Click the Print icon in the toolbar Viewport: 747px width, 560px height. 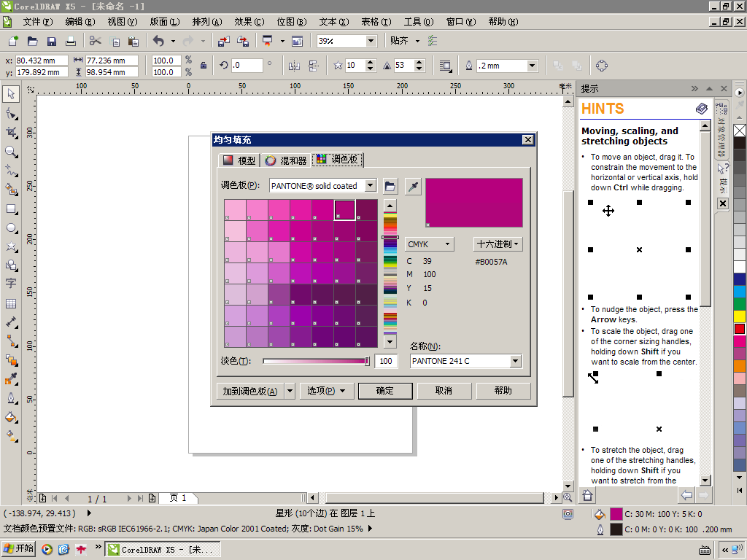[71, 42]
